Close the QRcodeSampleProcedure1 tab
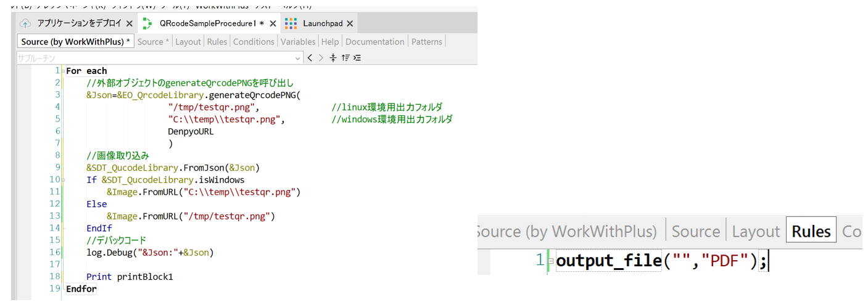 [273, 23]
